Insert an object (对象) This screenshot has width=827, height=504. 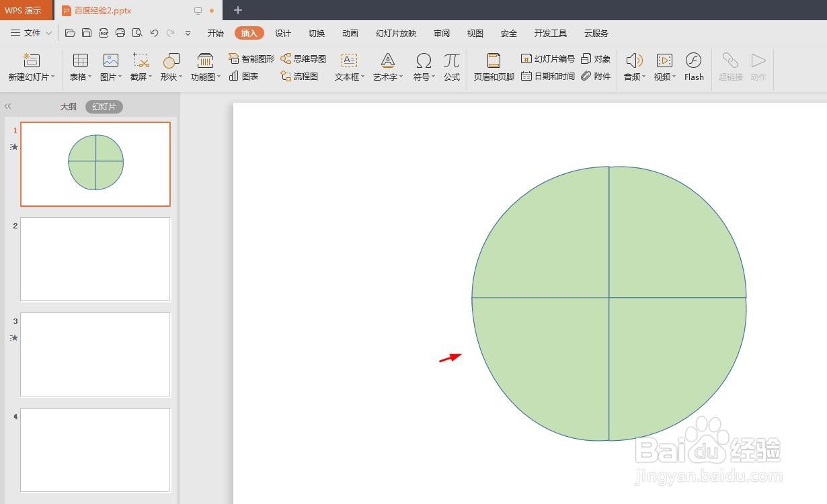click(596, 58)
